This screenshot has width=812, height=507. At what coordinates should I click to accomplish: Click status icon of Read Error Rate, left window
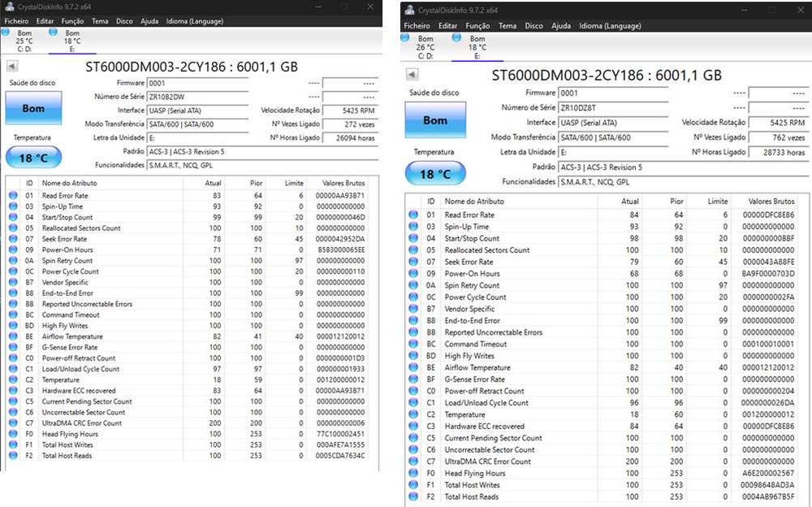tap(13, 196)
